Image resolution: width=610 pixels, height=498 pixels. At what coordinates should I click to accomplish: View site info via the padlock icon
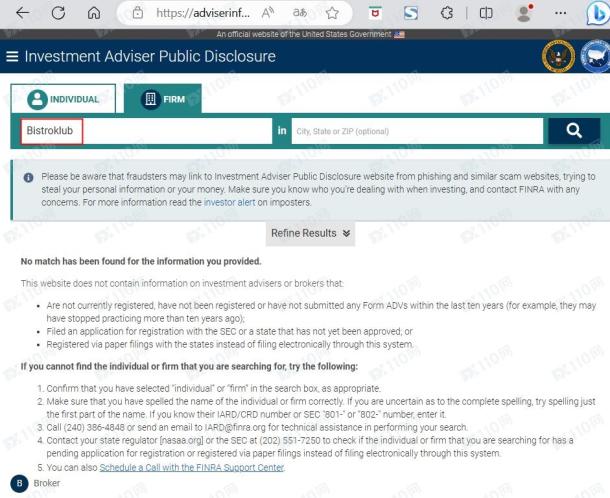(x=137, y=13)
